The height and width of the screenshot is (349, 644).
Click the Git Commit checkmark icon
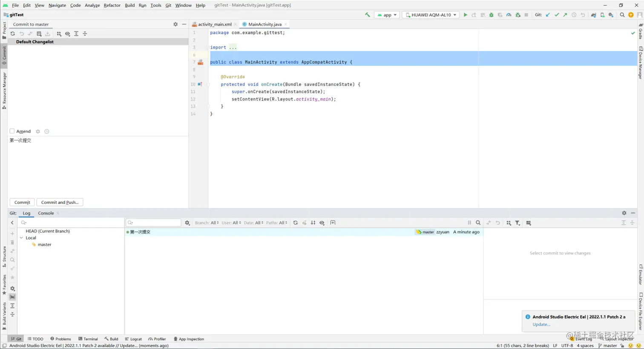(x=556, y=15)
